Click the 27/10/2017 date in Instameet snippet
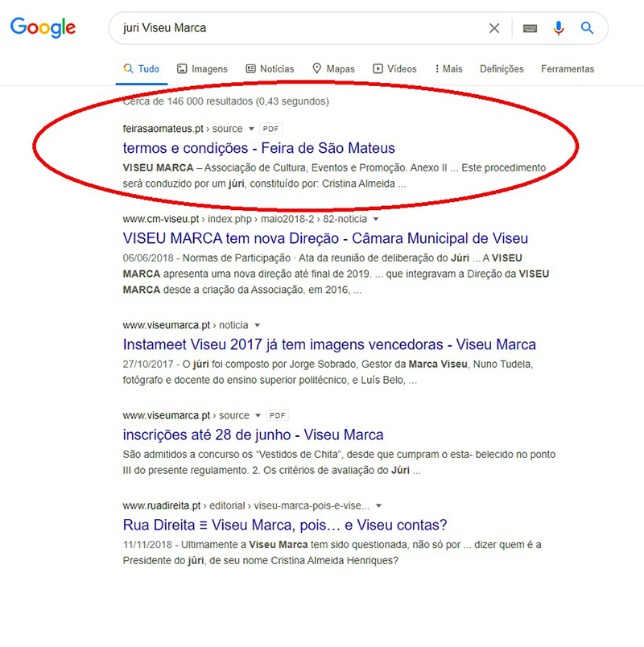Image resolution: width=644 pixels, height=647 pixels. (x=148, y=365)
